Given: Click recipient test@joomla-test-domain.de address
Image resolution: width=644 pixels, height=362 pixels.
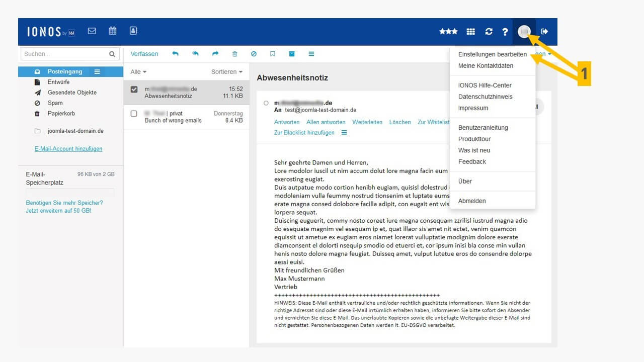Looking at the screenshot, I should pos(320,110).
